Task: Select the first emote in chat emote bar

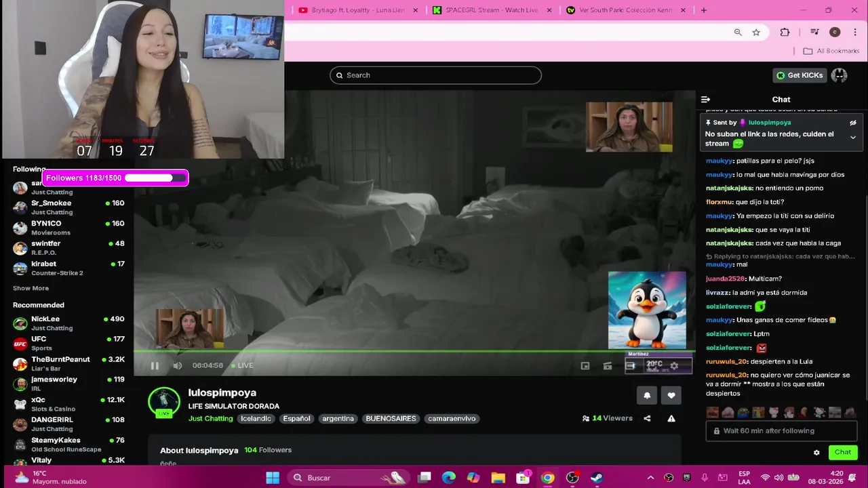Action: point(712,412)
